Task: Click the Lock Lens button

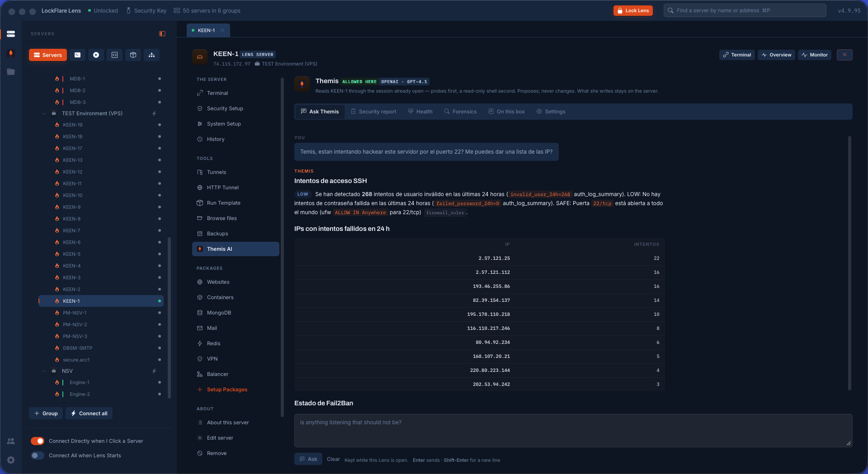Action: pos(633,10)
